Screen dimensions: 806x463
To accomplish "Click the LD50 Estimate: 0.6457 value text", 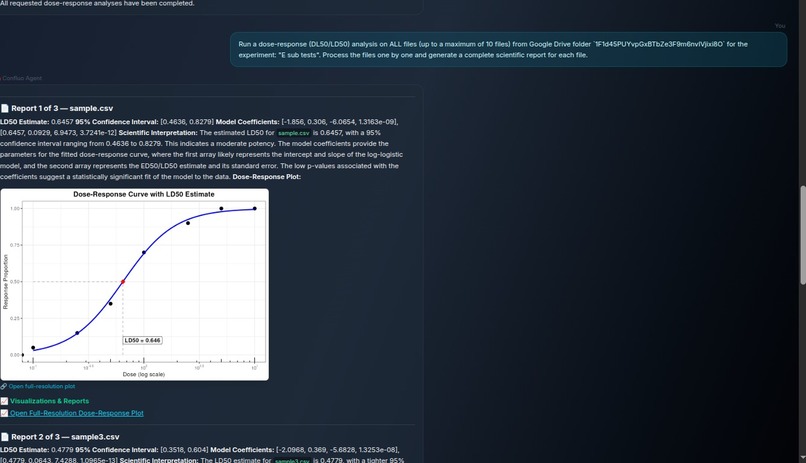I will pos(36,122).
